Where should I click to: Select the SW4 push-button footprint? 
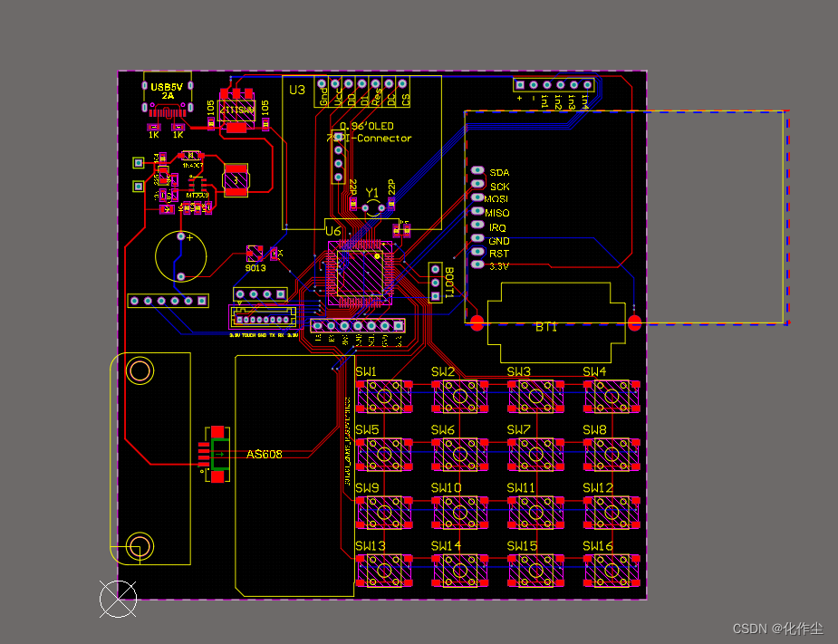[x=612, y=397]
